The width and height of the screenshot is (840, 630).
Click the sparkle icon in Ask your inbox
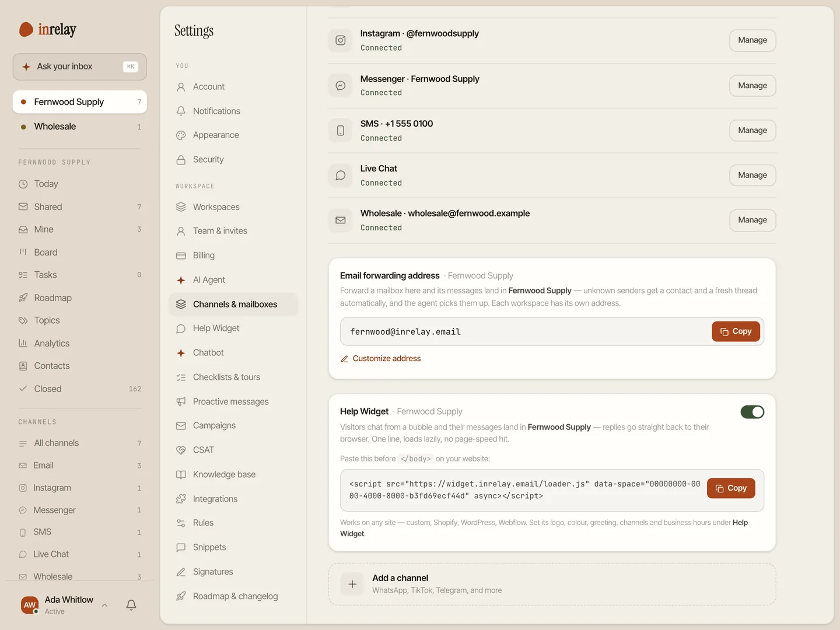pyautogui.click(x=26, y=67)
